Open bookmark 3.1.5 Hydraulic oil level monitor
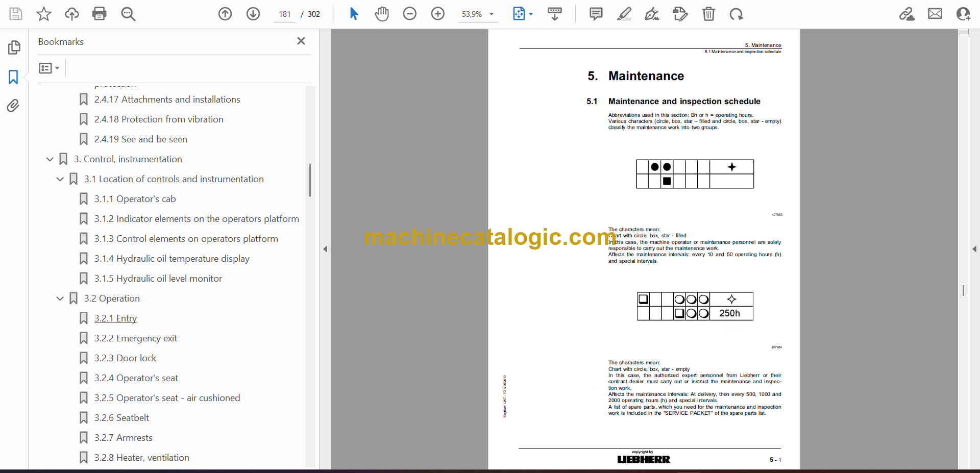The height and width of the screenshot is (473, 980). point(158,279)
